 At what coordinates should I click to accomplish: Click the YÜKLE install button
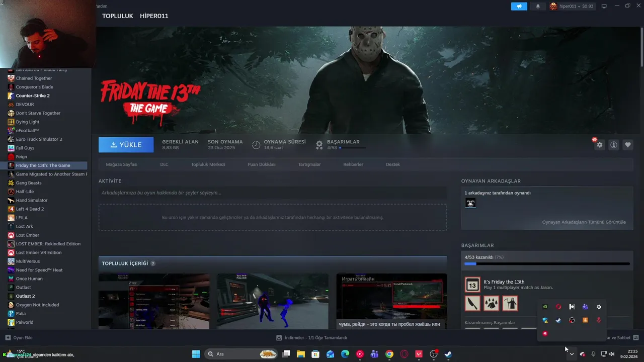[126, 145]
